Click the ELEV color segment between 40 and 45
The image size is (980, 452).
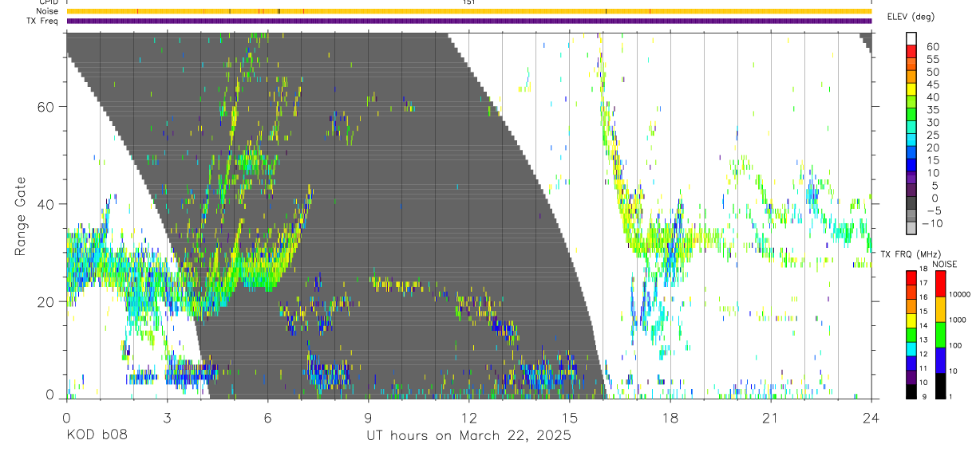[911, 90]
